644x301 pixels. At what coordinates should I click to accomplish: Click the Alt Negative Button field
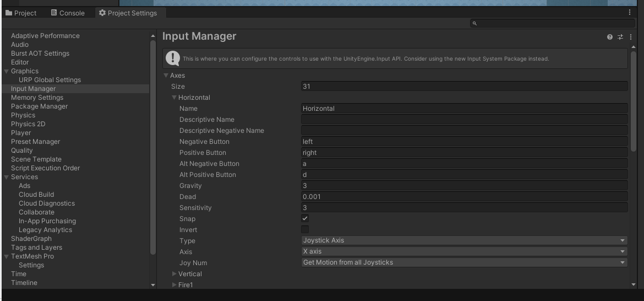coord(464,164)
